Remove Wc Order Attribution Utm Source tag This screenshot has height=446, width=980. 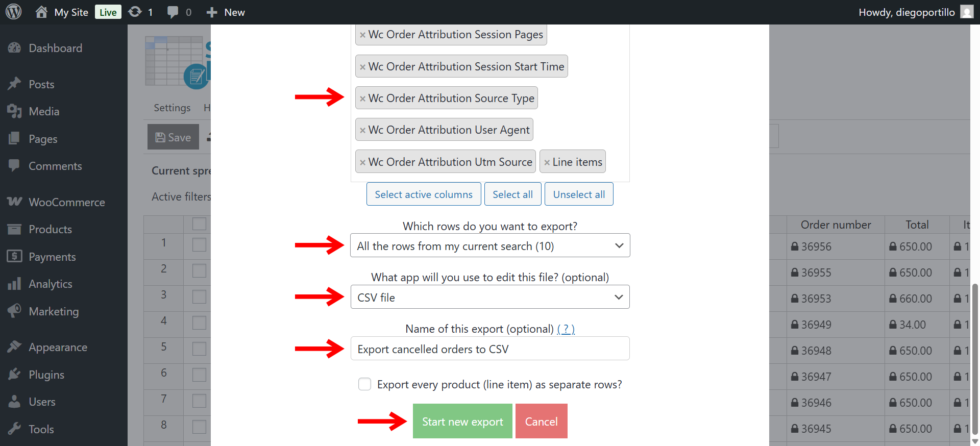362,162
